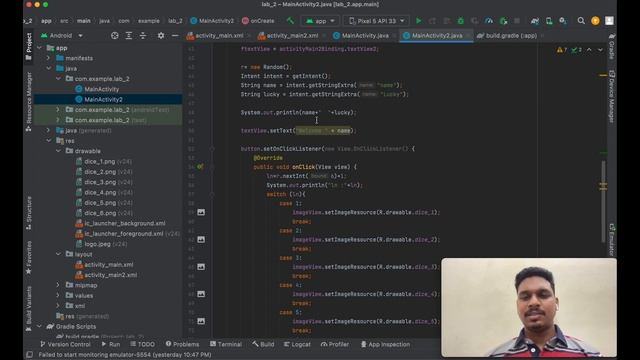Screen dimensions: 640x360
Task: Click the dice_2 gutter image icon
Action: pyautogui.click(x=201, y=240)
